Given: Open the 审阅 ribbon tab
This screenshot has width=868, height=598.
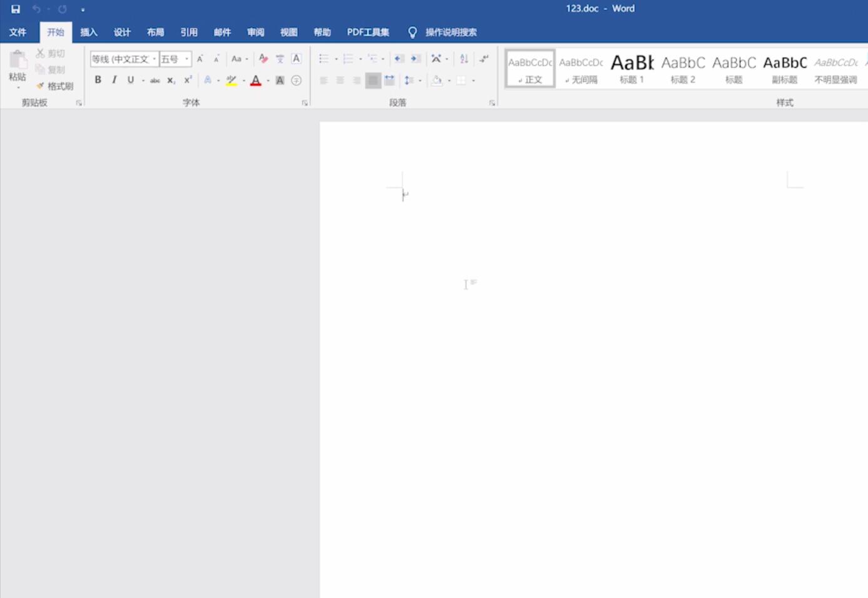Looking at the screenshot, I should click(x=255, y=32).
